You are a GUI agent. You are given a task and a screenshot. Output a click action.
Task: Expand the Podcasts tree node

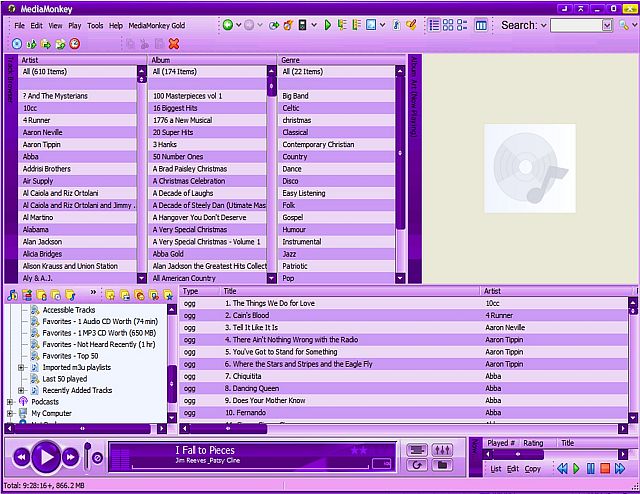tap(9, 402)
